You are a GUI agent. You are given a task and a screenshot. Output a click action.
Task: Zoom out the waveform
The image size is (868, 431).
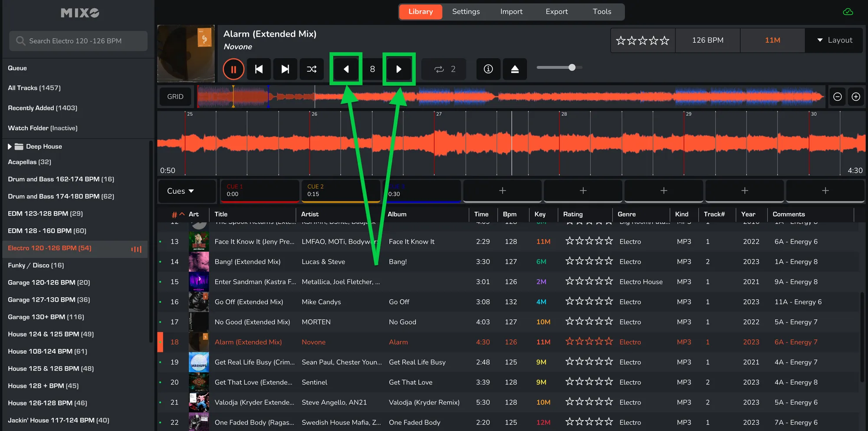coord(838,97)
